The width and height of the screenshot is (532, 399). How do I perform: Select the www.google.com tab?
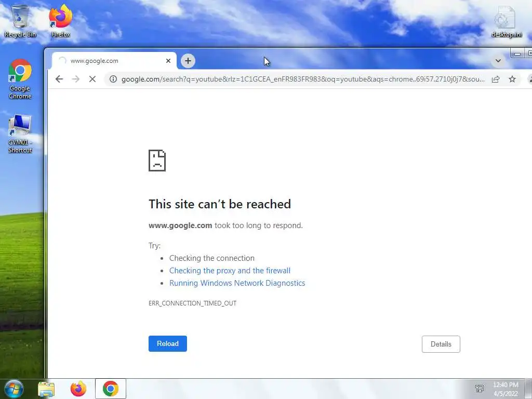click(114, 61)
